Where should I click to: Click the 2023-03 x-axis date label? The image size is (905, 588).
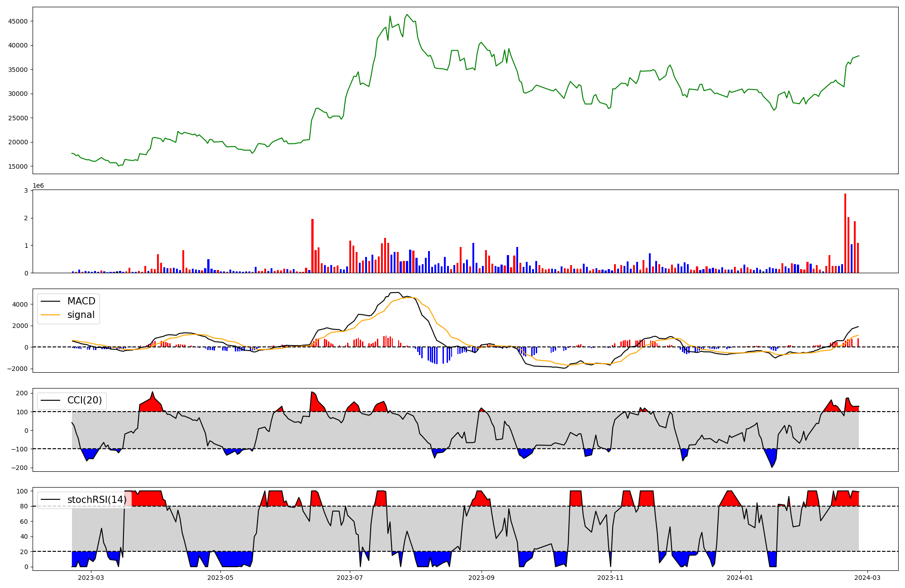[91, 578]
